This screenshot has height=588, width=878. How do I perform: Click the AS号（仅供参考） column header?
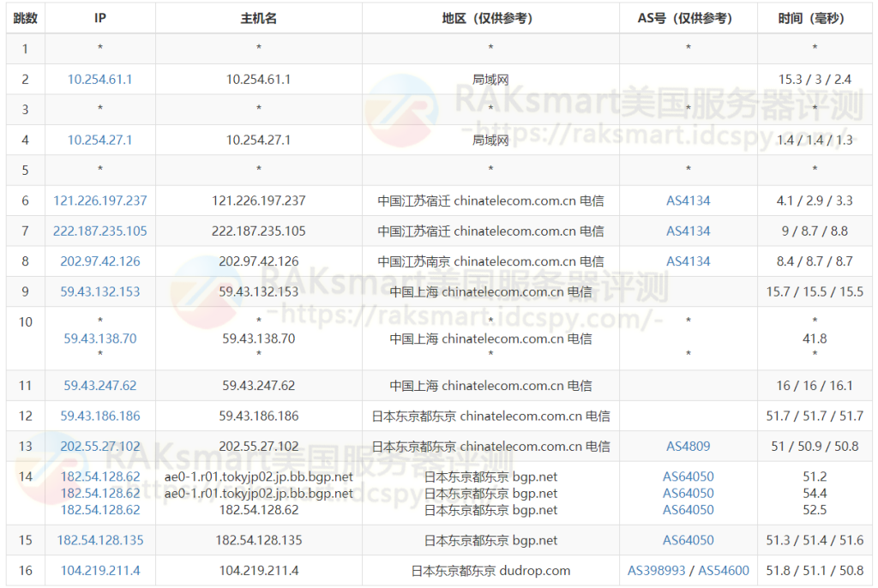click(688, 18)
